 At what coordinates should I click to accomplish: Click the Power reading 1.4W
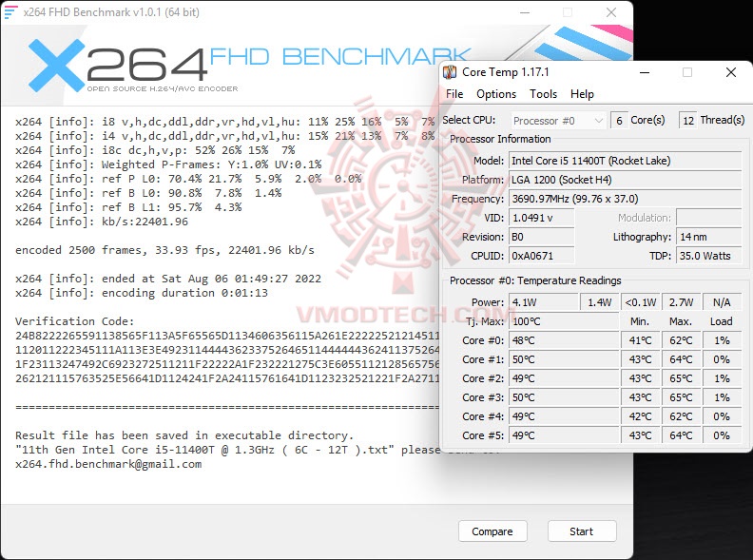(x=600, y=302)
